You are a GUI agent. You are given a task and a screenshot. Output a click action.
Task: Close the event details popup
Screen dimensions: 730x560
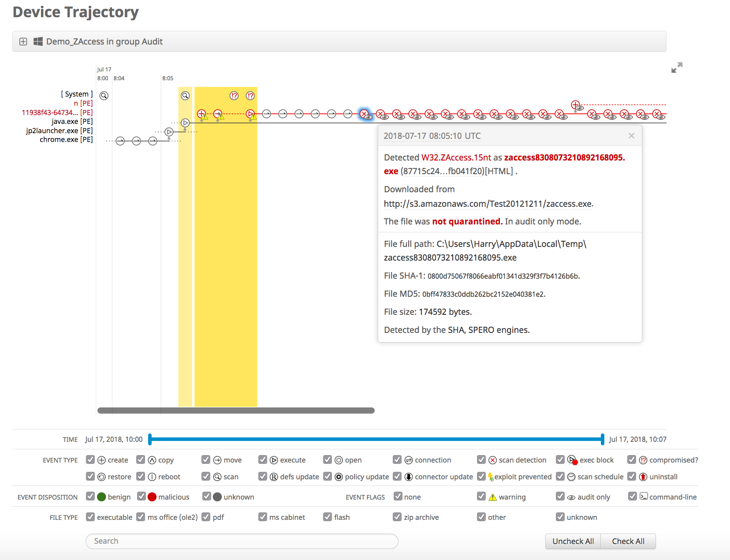click(631, 136)
